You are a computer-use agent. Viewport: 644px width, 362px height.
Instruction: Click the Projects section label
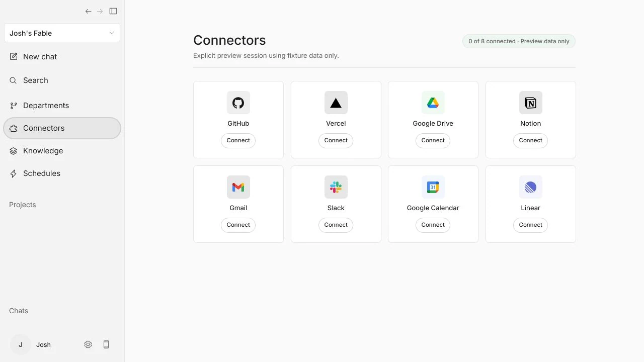tap(23, 205)
